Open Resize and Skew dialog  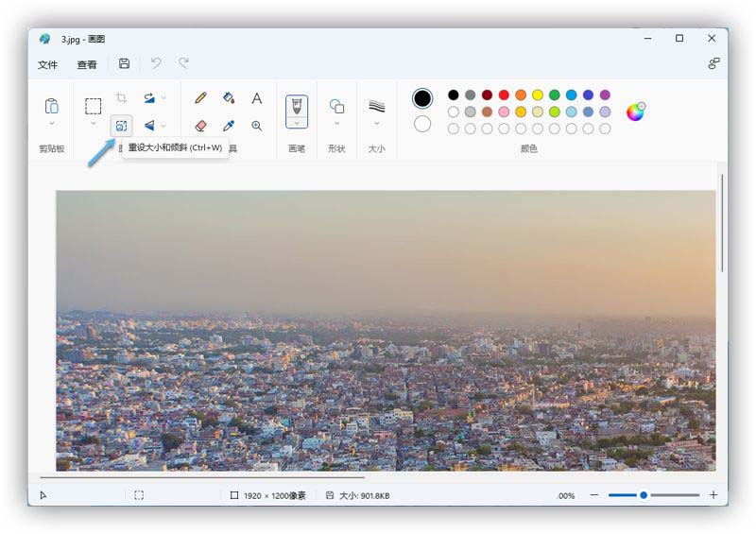click(x=121, y=126)
